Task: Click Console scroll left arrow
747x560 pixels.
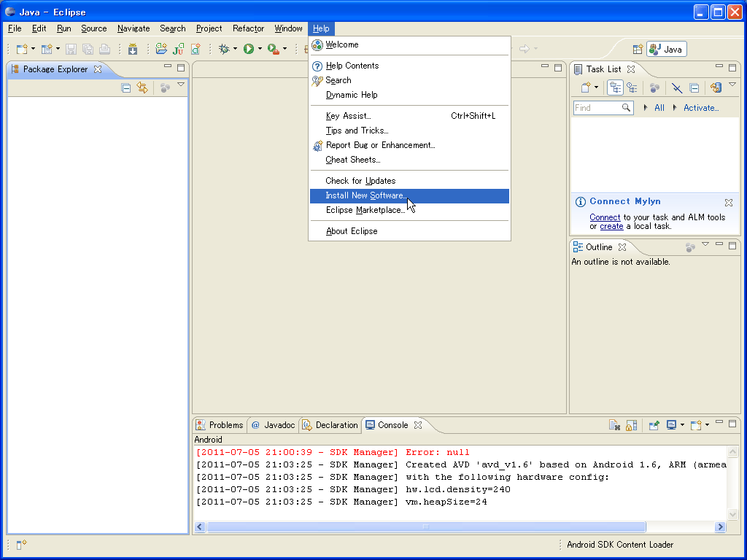Action: (200, 526)
